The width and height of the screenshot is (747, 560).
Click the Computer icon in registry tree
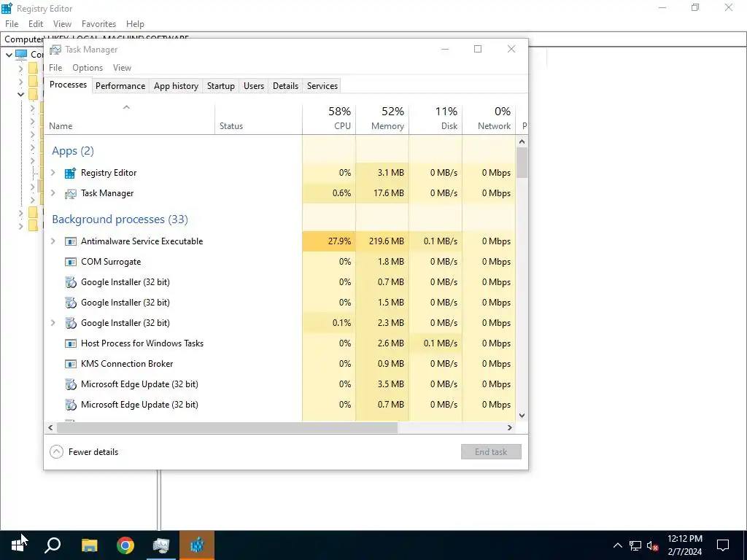[x=21, y=54]
